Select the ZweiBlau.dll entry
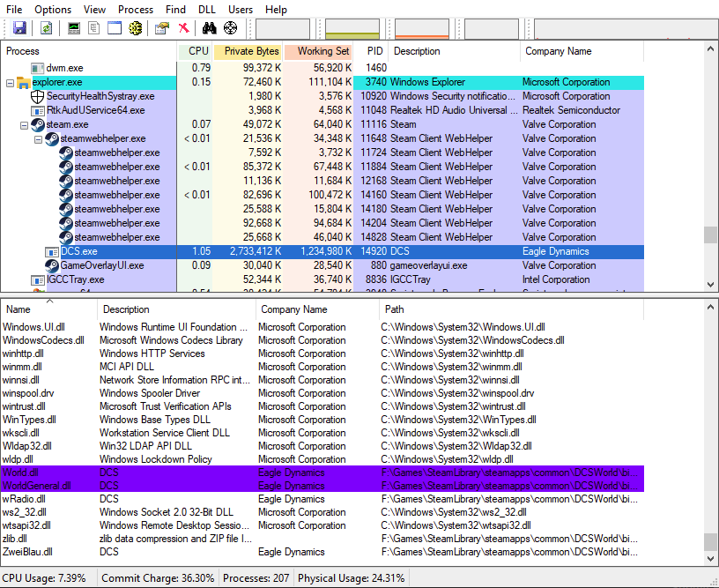This screenshot has height=588, width=719. pyautogui.click(x=322, y=552)
